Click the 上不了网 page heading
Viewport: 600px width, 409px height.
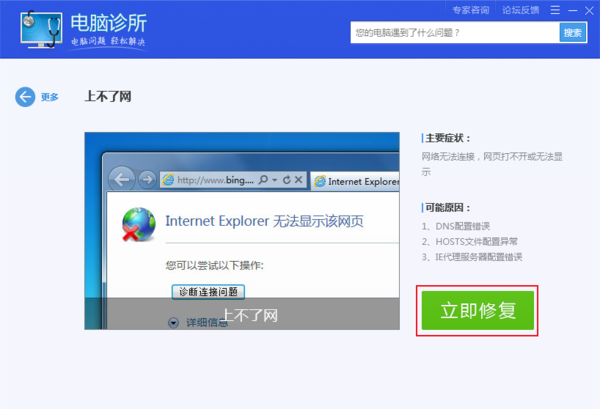[108, 96]
